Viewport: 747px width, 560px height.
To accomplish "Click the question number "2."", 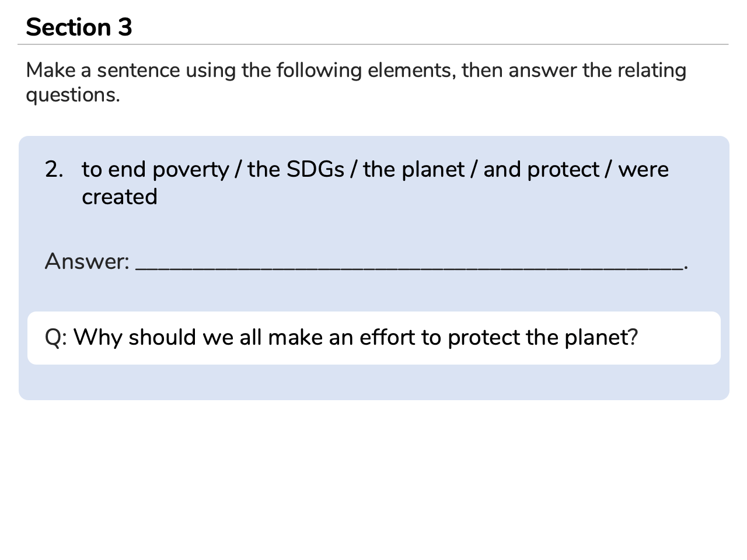I will coord(54,170).
